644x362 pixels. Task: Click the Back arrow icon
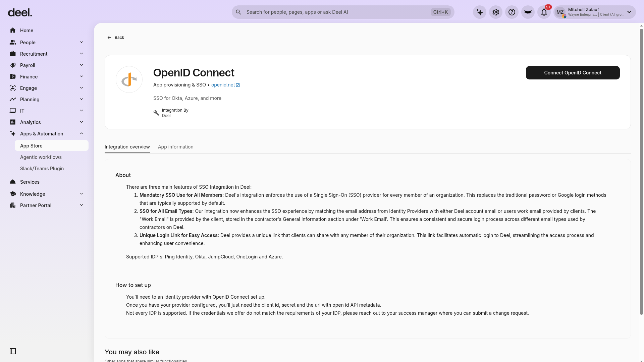pos(109,38)
